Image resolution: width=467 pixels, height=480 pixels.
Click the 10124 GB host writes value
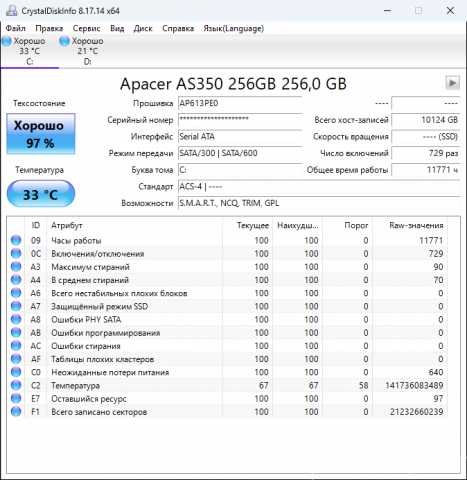pyautogui.click(x=425, y=120)
